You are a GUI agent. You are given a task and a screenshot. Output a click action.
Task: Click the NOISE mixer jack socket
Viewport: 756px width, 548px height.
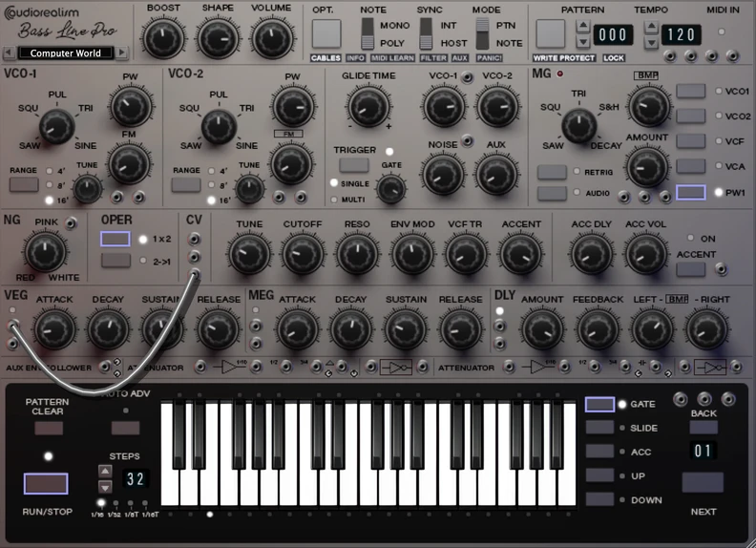click(467, 141)
